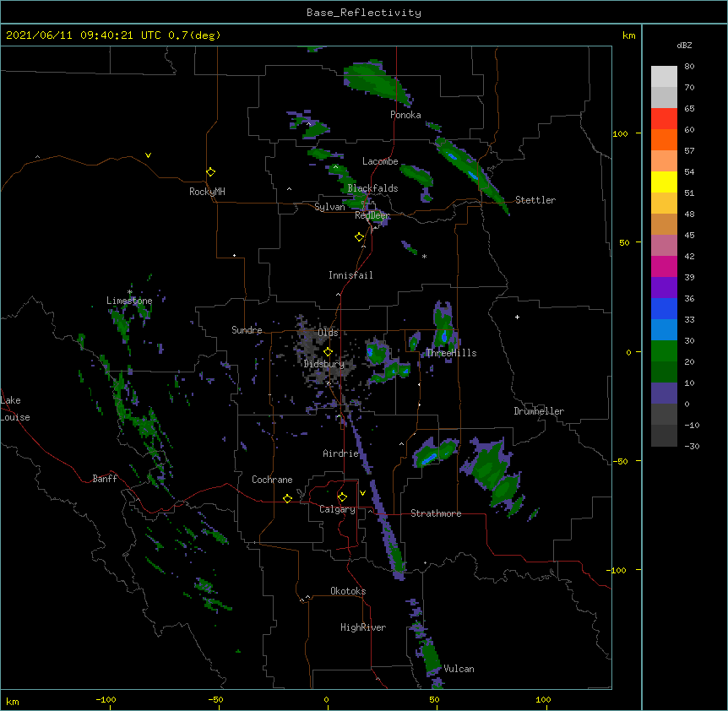This screenshot has width=728, height=711.
Task: Click the RockyMH label
Action: click(x=207, y=192)
